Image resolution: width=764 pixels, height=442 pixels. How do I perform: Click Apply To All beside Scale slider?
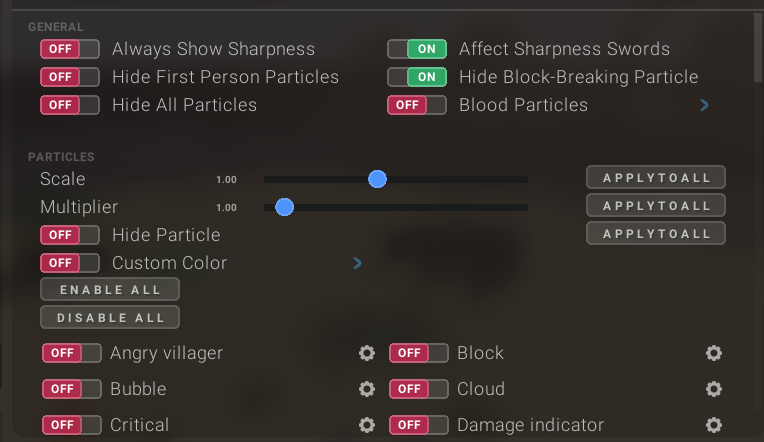tap(655, 178)
